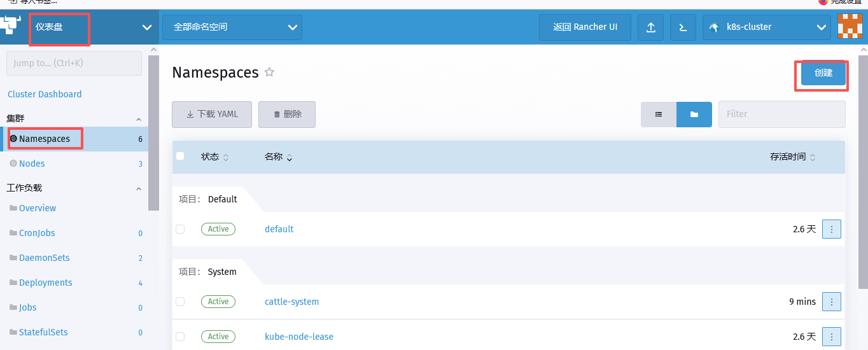The height and width of the screenshot is (350, 868).
Task: Click the globe icon beside Nodes
Action: [x=13, y=164]
